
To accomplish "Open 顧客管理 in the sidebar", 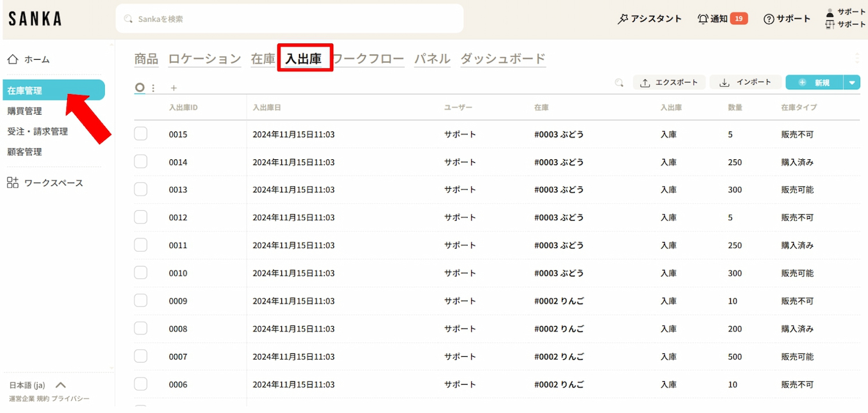I will point(25,152).
